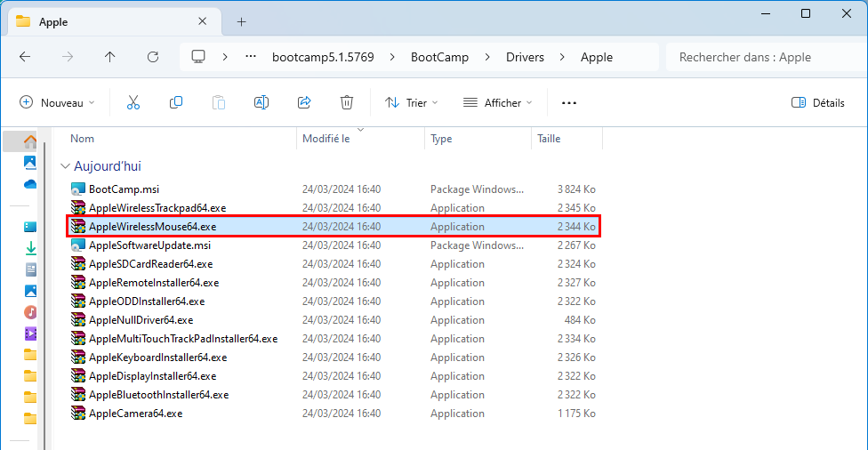The image size is (868, 450).
Task: Go up one folder level
Action: [x=109, y=57]
